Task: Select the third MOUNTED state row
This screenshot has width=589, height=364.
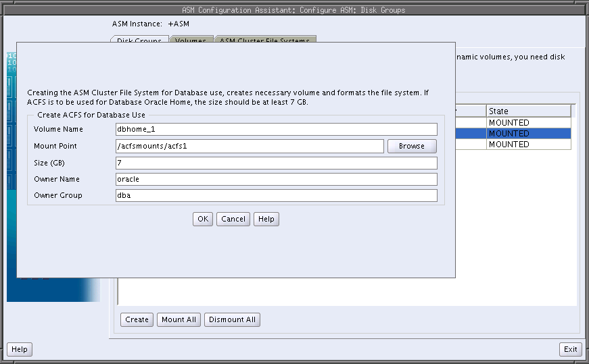Action: point(529,145)
